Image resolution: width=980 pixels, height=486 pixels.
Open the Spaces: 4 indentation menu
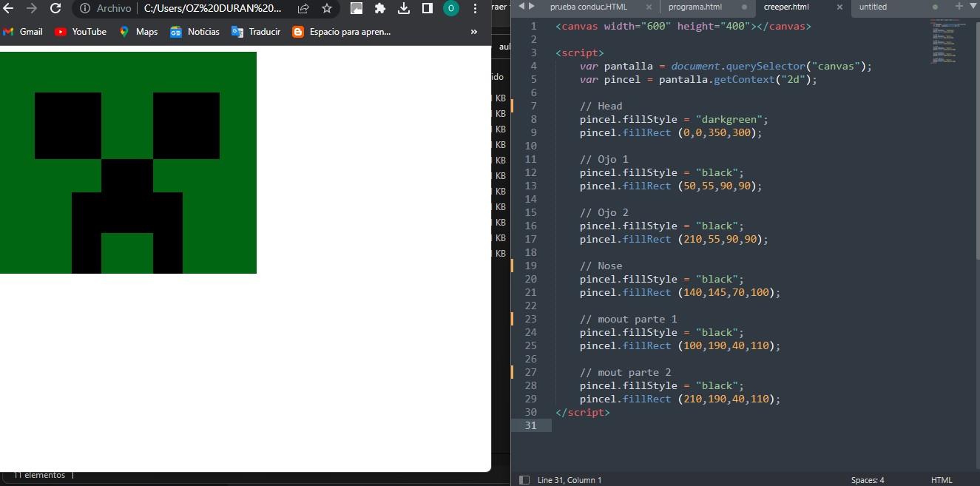868,480
